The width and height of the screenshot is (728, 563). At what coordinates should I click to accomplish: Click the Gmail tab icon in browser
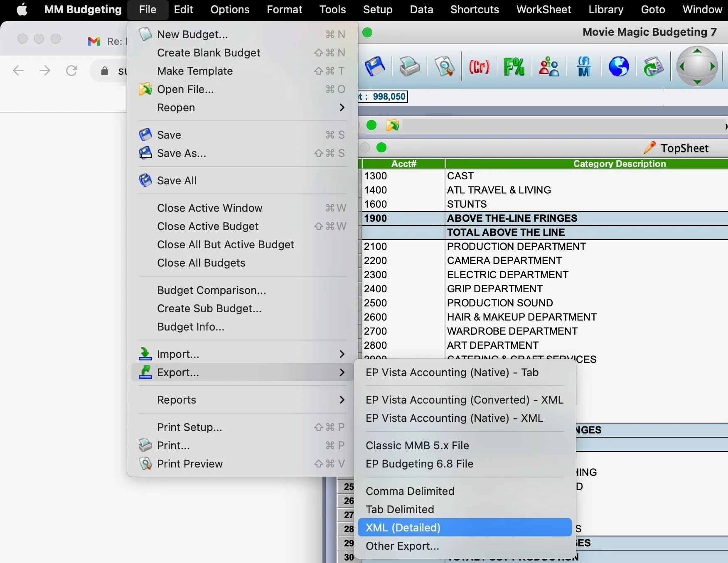click(94, 41)
